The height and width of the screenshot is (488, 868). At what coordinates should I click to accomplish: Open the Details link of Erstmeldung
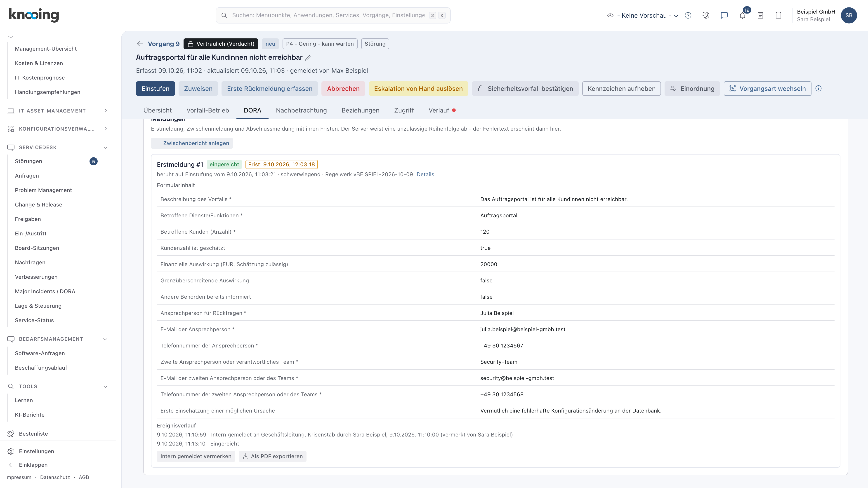[425, 174]
